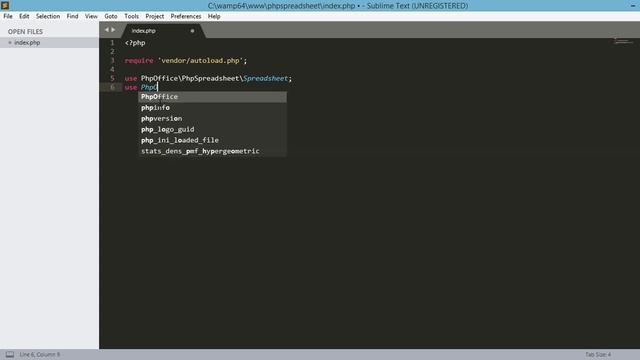Open the Goto menu

coord(111,16)
